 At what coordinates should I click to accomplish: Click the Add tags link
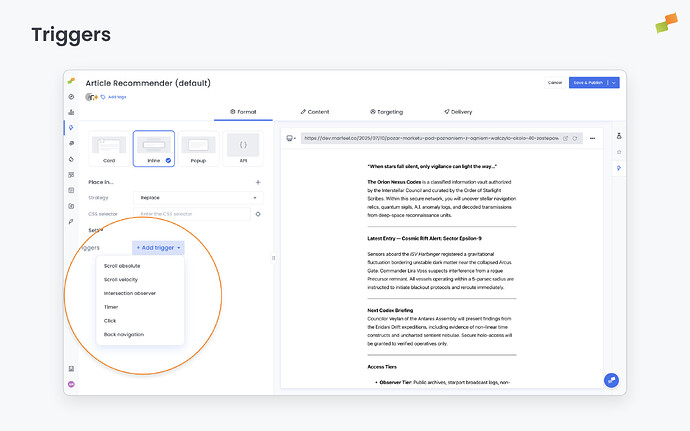tap(117, 97)
